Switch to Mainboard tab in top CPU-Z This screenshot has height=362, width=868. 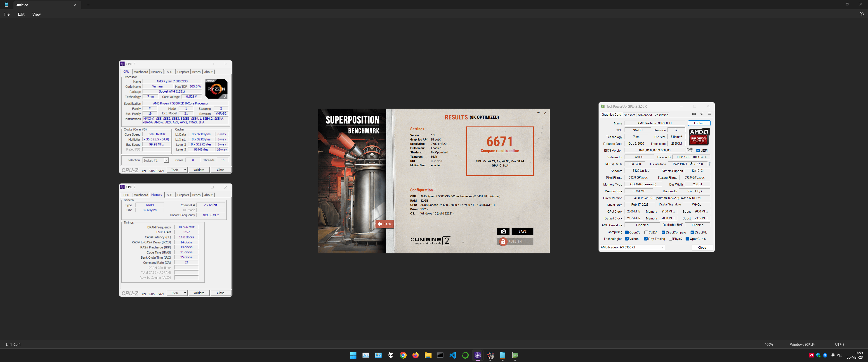click(x=141, y=72)
